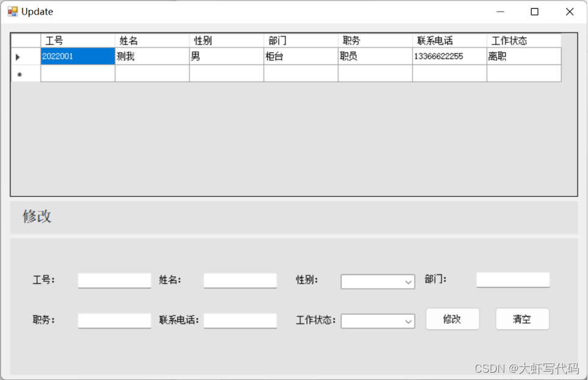The height and width of the screenshot is (380, 588).
Task: Click the empty 工作状态 cell in new row
Action: pos(524,74)
